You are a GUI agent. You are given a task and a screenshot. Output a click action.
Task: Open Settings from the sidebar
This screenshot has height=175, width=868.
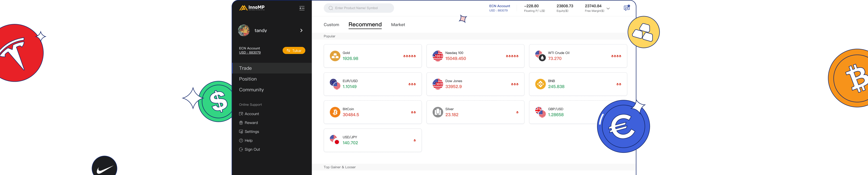coord(251,132)
